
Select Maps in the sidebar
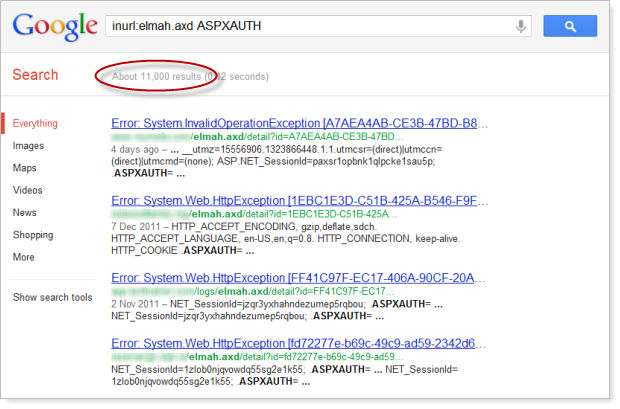[x=25, y=168]
